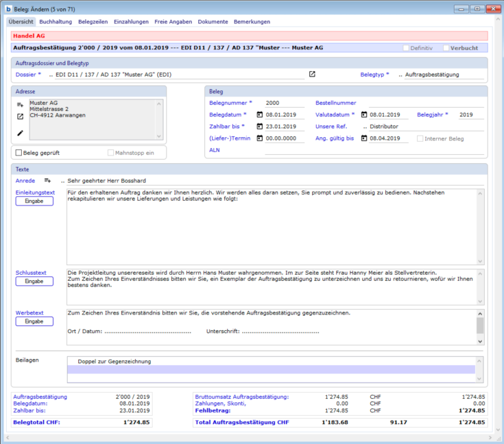This screenshot has height=444, width=504.
Task: Open the Belegtyp selection dots
Action: click(400, 75)
